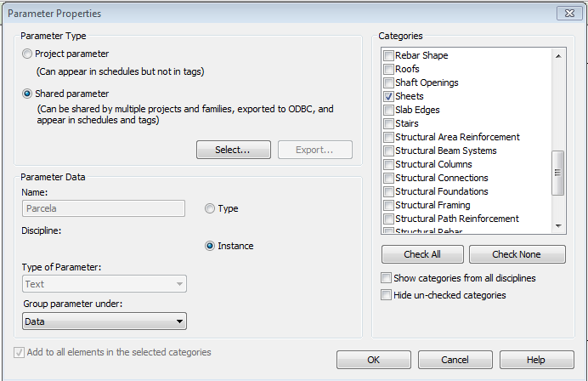
Task: Select the Project parameter radio button
Action: click(28, 54)
